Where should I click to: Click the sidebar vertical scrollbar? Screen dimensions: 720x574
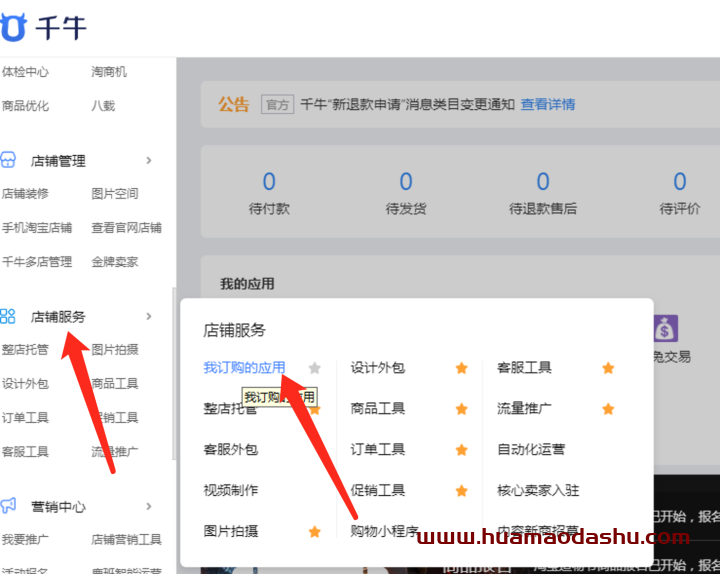(174, 373)
